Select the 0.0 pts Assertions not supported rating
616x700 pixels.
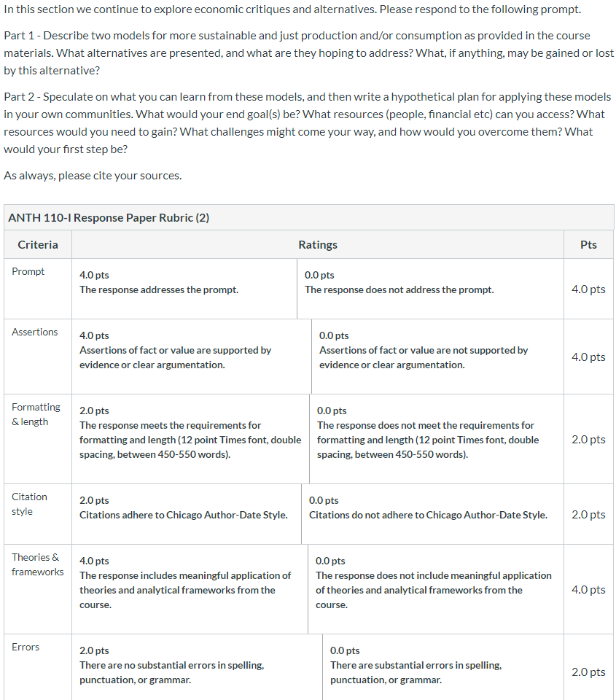point(437,357)
